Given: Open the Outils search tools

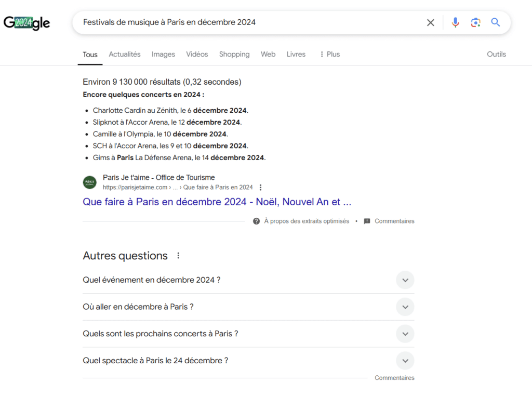Looking at the screenshot, I should click(496, 54).
